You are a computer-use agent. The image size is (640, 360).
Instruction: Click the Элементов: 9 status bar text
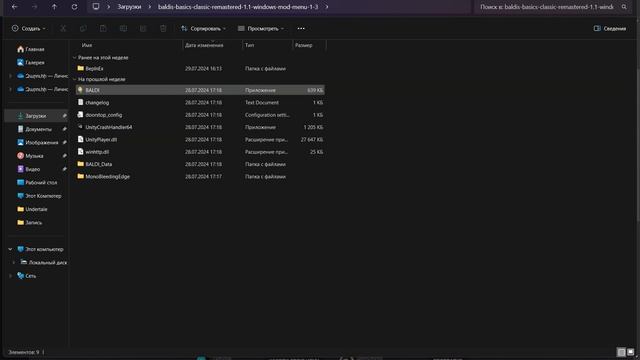pyautogui.click(x=24, y=352)
